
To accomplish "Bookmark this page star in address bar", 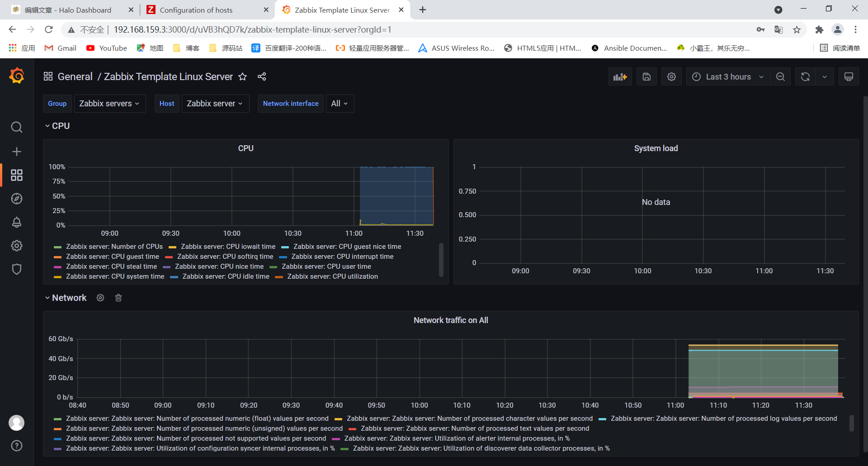I will tap(797, 30).
